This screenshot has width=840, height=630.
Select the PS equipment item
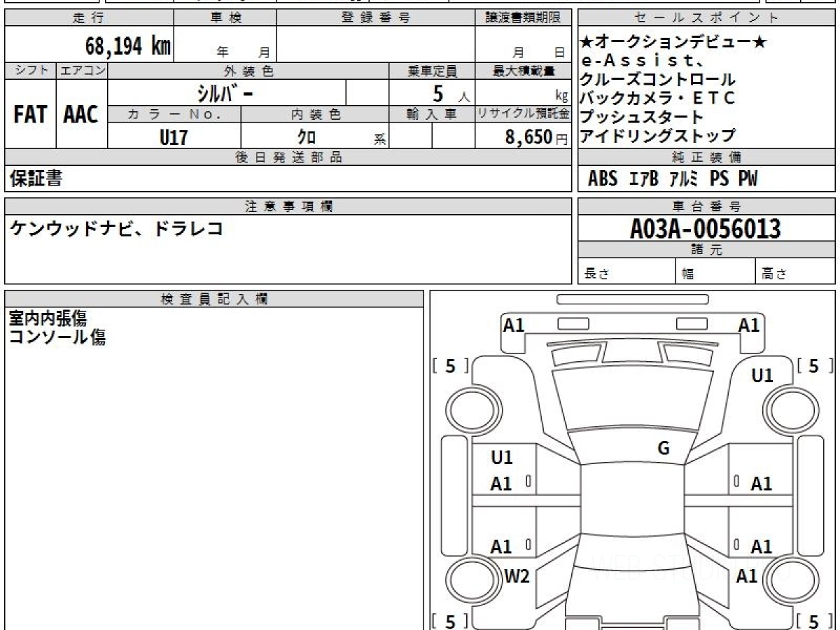coord(719,179)
